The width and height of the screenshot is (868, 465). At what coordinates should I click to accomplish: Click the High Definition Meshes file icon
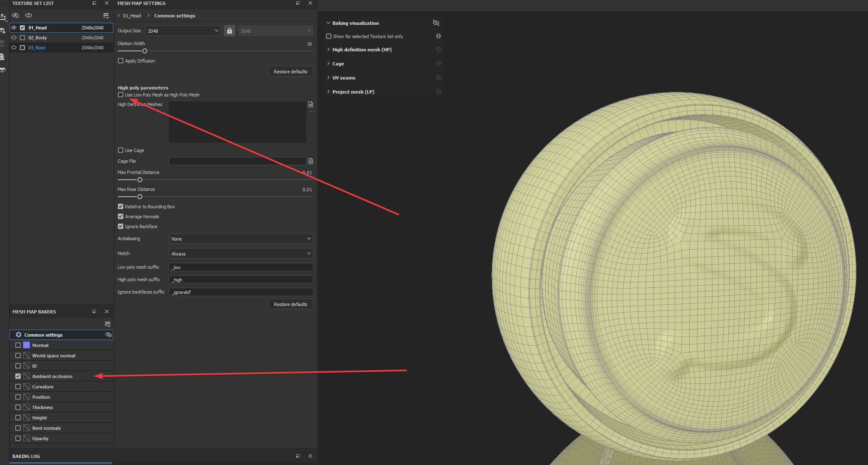point(311,104)
